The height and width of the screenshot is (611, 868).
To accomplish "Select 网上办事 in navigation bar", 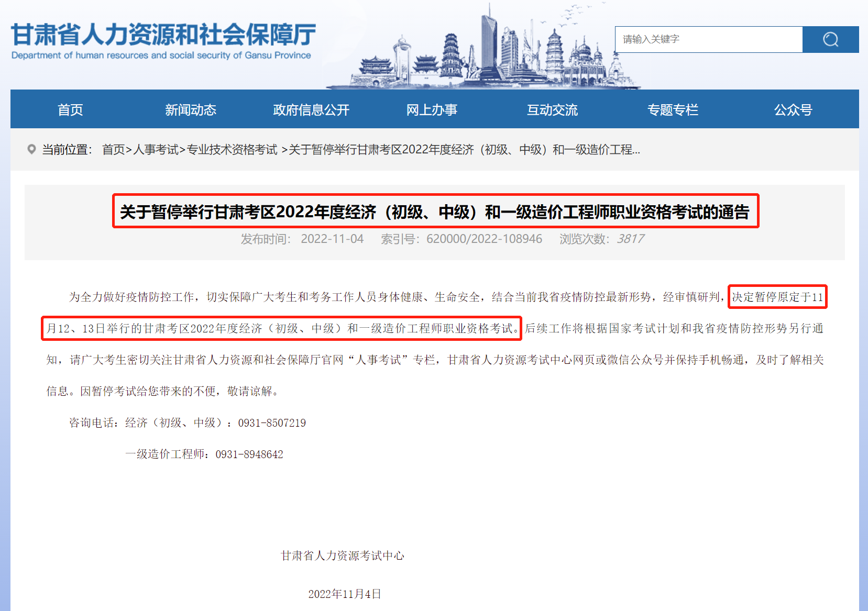I will pyautogui.click(x=432, y=110).
